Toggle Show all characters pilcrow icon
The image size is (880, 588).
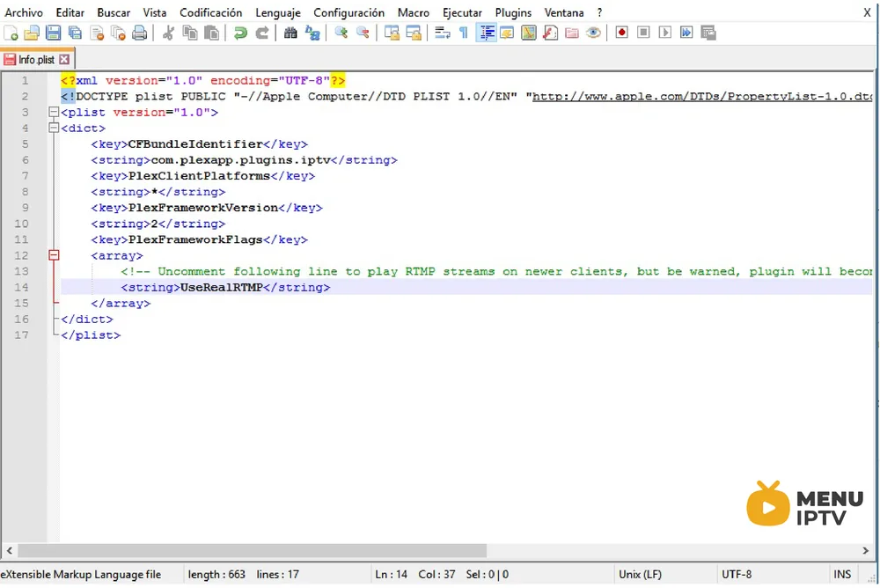[x=464, y=33]
